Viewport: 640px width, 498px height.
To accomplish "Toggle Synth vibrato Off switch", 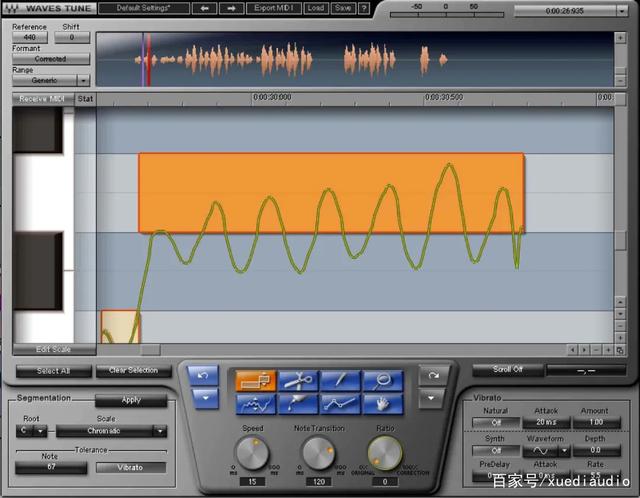I will 496,451.
